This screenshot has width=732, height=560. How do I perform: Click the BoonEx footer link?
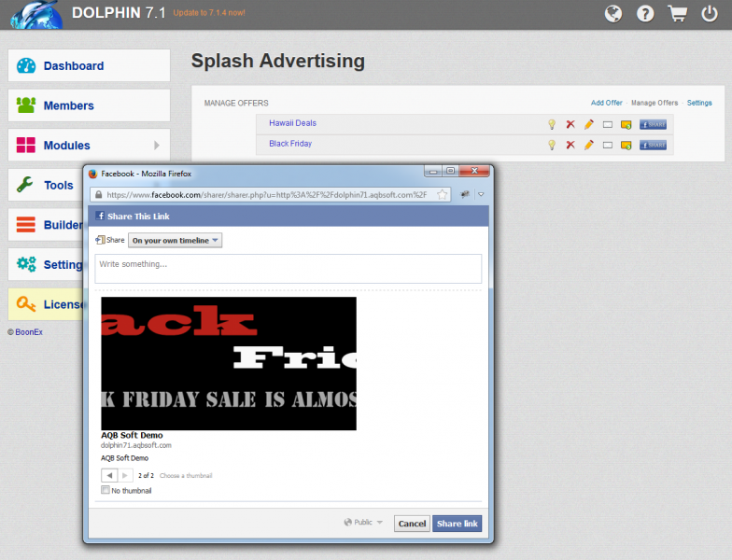pyautogui.click(x=29, y=332)
